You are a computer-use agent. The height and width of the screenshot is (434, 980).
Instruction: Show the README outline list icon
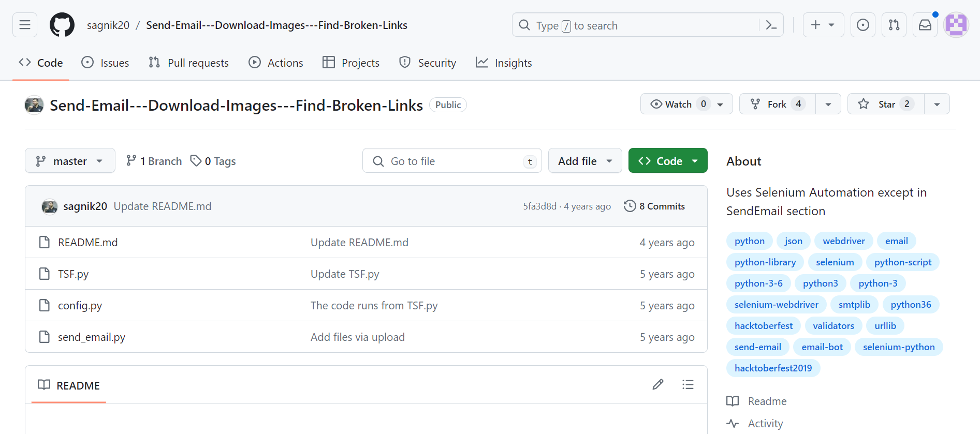688,384
